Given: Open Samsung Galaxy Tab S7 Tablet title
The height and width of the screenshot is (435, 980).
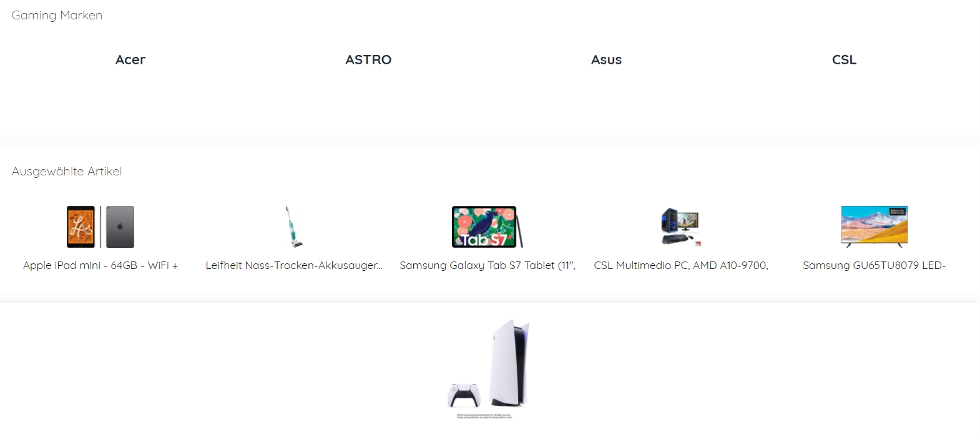Looking at the screenshot, I should point(488,265).
